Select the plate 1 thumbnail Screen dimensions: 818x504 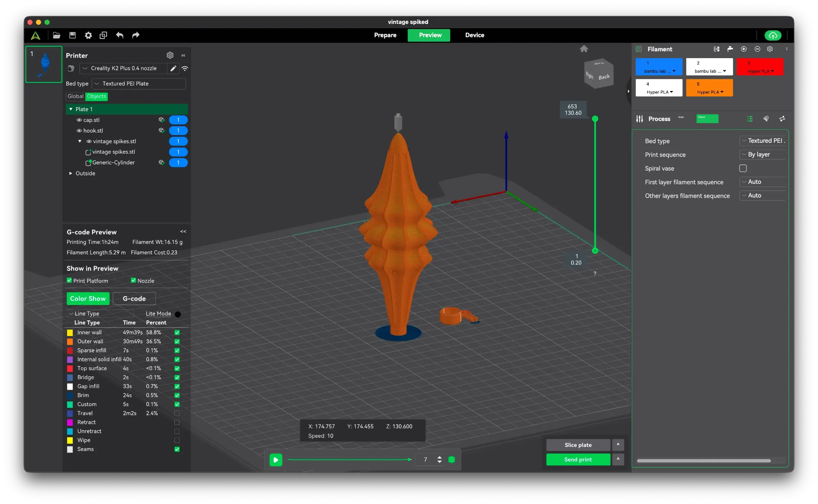coord(44,64)
